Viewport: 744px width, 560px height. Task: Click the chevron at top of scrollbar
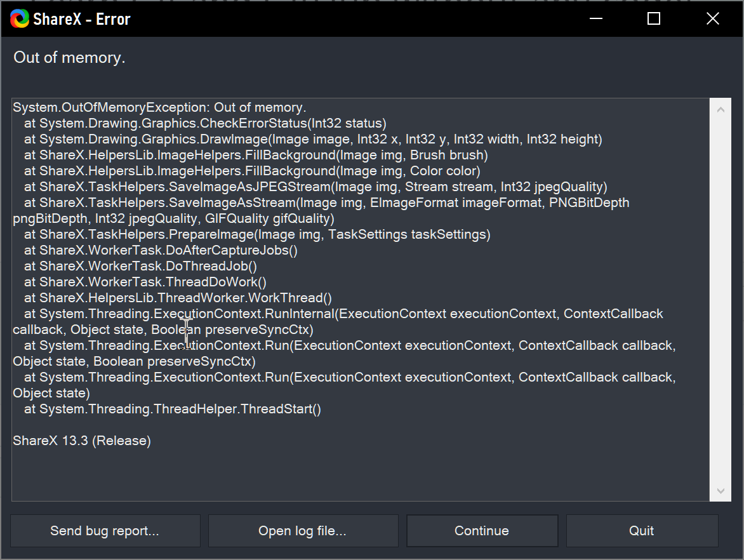coord(721,108)
